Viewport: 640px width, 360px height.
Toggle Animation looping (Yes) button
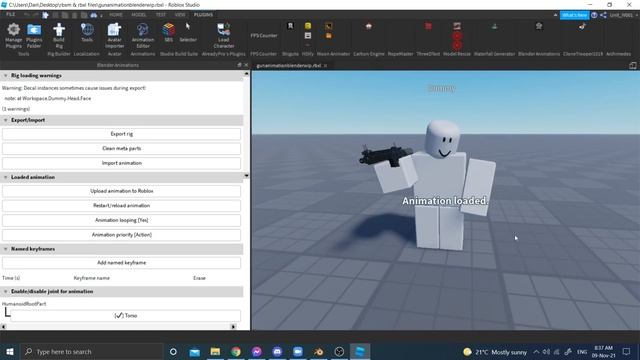[122, 220]
